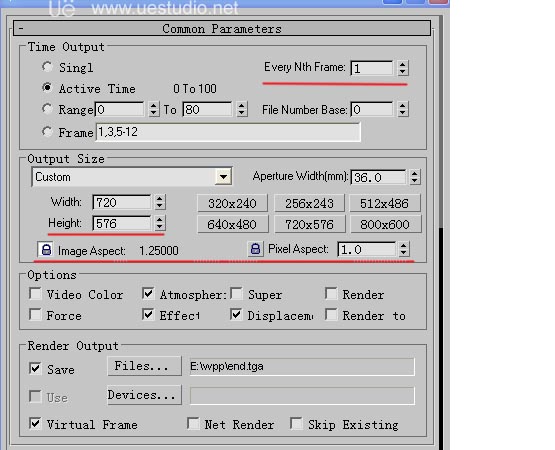Enable the Skip Existing checkbox
The height and width of the screenshot is (450, 555).
point(296,423)
